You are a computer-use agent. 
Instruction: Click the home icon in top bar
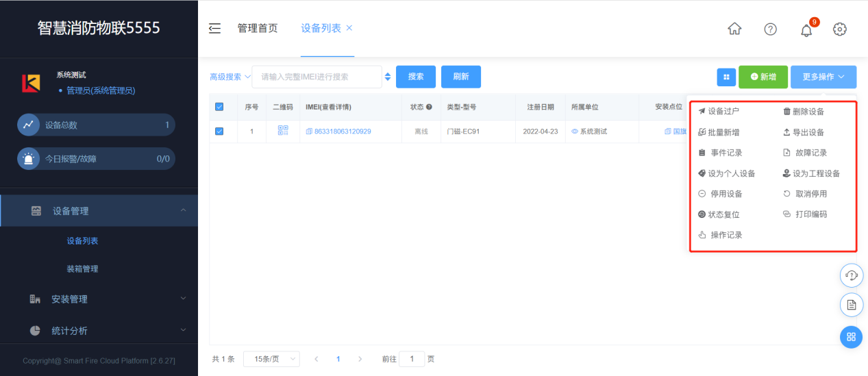click(734, 29)
